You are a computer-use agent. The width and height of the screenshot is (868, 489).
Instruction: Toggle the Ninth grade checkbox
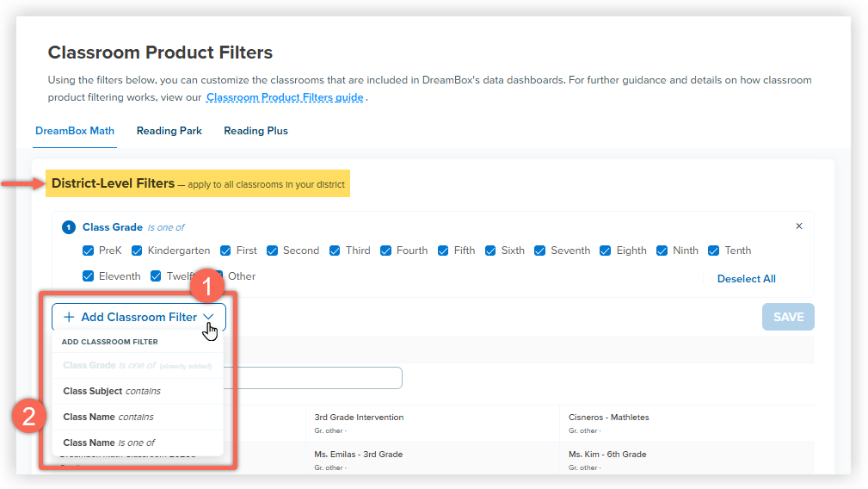tap(662, 251)
